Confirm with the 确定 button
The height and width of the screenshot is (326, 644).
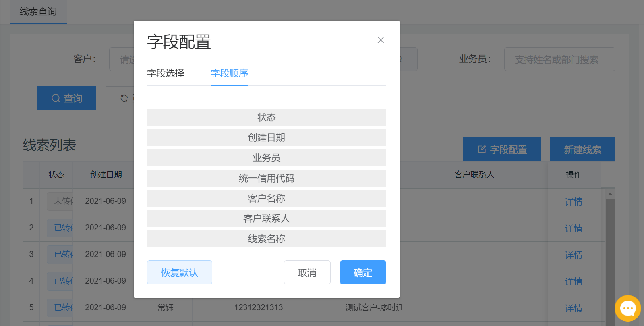coord(362,272)
